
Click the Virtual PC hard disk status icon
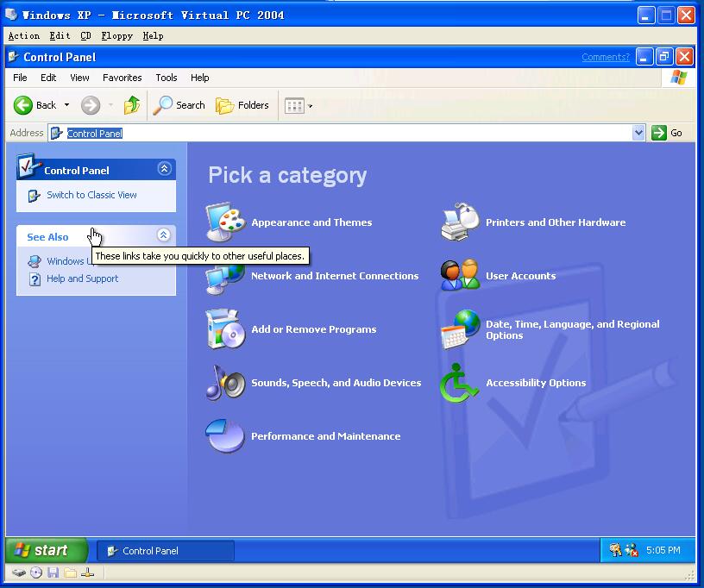pyautogui.click(x=19, y=572)
